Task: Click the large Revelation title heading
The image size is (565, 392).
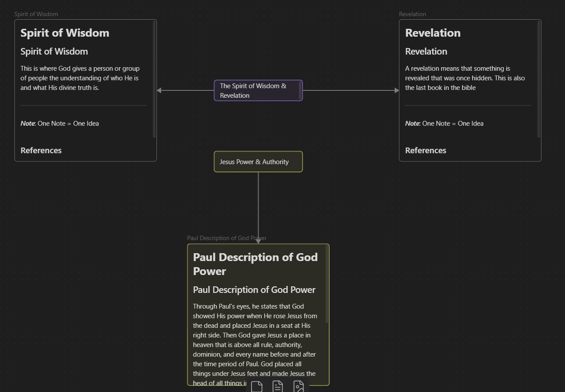Action: point(433,33)
